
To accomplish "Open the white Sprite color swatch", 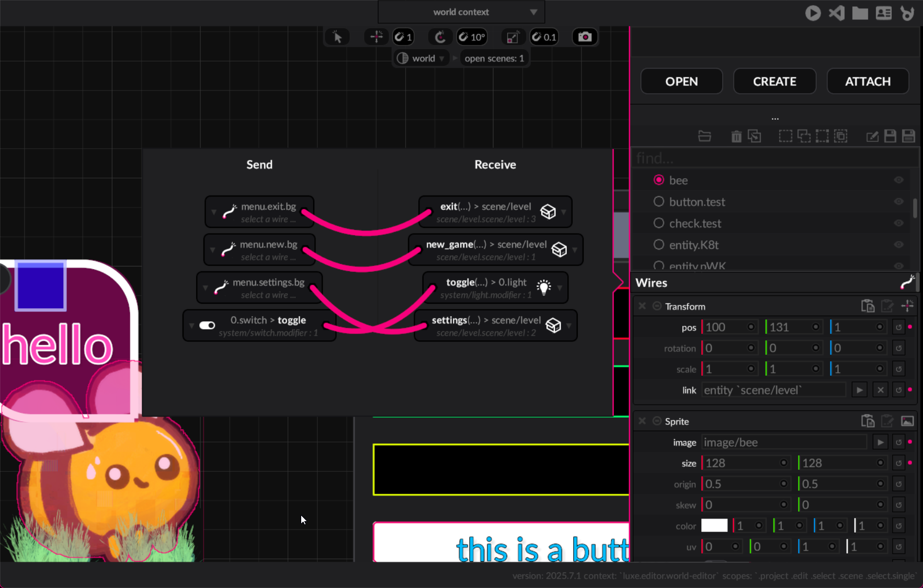I will tap(714, 526).
